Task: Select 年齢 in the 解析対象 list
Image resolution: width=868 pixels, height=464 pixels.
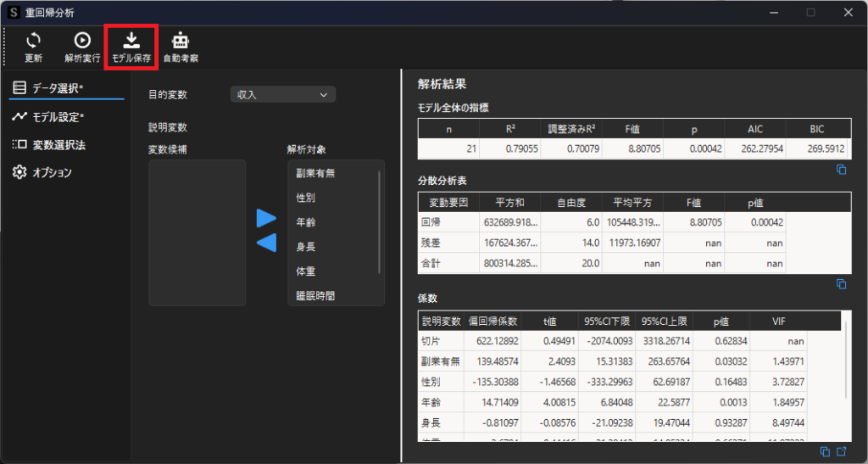Action: point(306,222)
